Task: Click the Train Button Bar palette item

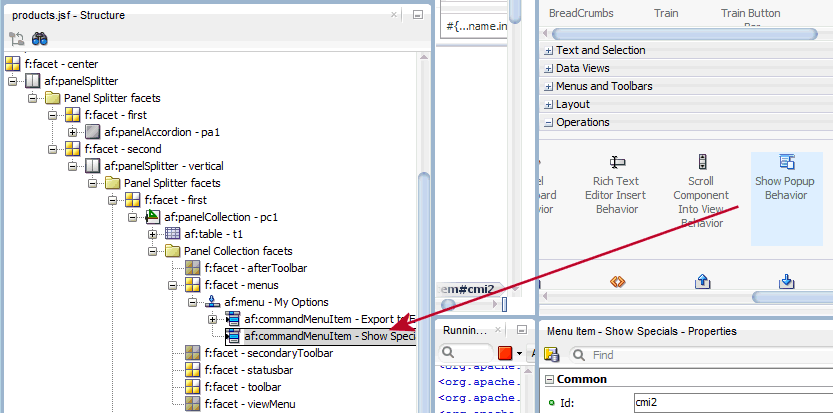Action: (x=751, y=16)
